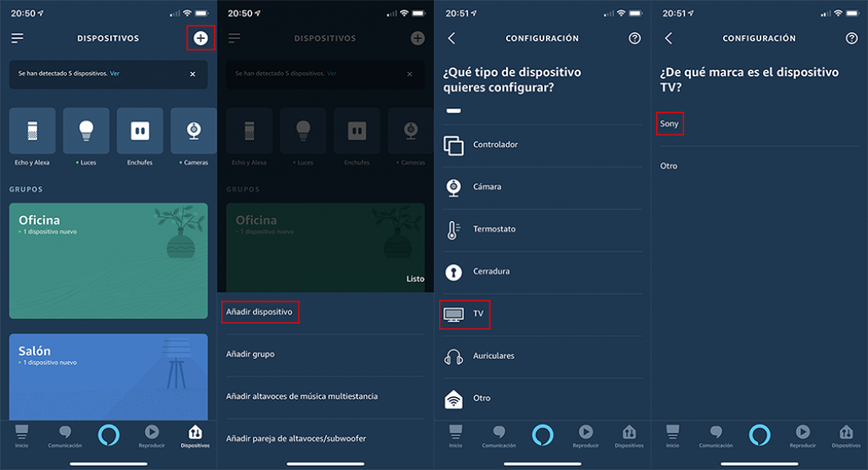Screen dimensions: 868x470
Task: Tap Comunicación tab on device type screen
Action: 498,436
